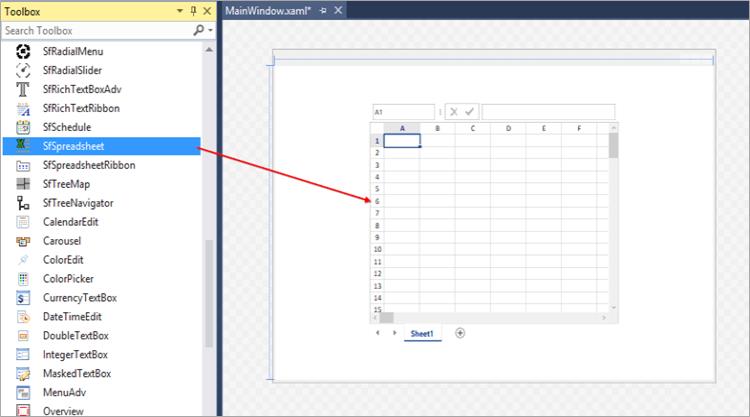This screenshot has height=417, width=750.
Task: Select column A header
Action: tap(402, 128)
